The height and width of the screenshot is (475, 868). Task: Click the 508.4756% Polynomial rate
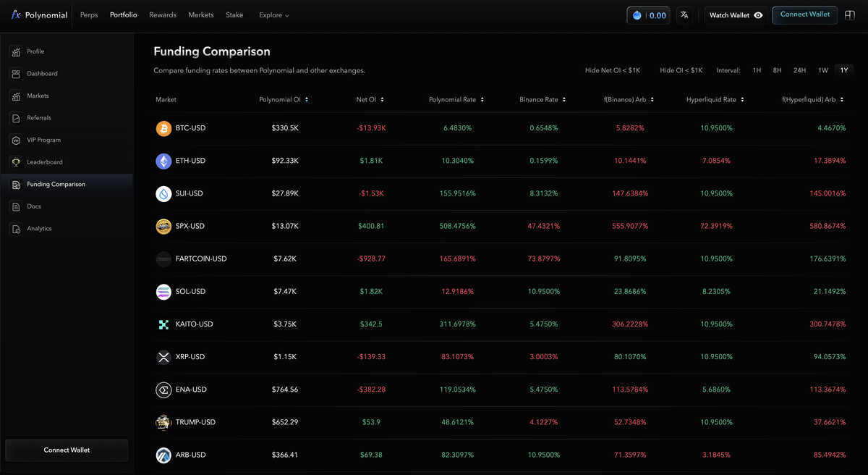[456, 226]
